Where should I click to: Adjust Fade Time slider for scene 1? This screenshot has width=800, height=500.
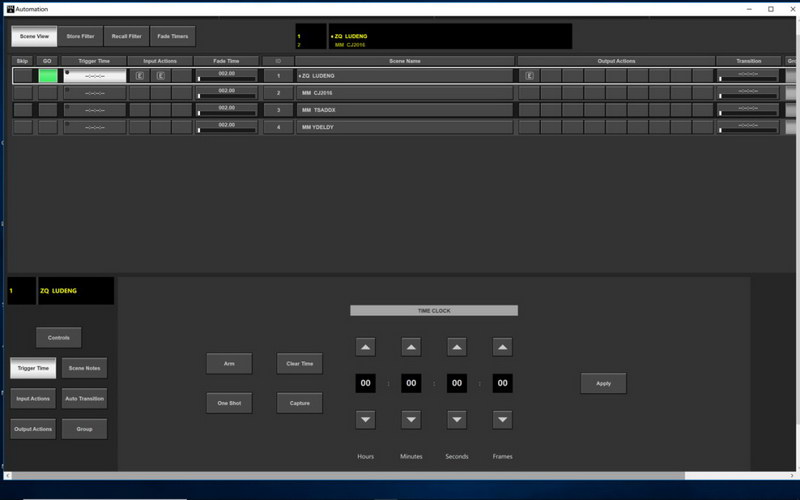coord(227,79)
